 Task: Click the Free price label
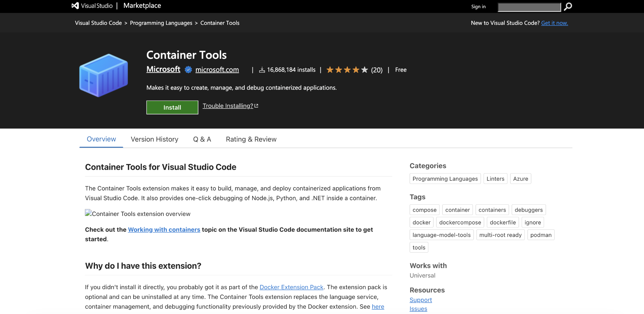point(401,70)
